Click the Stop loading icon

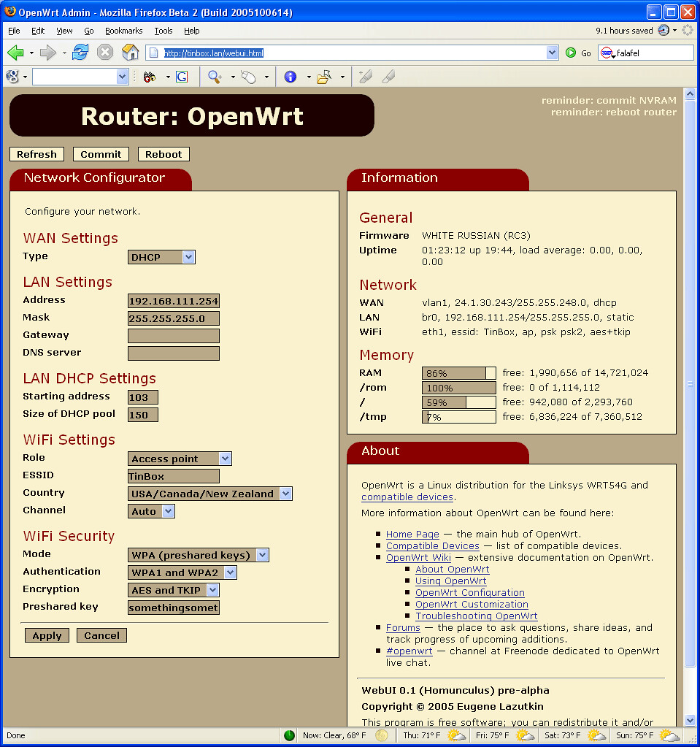pos(105,52)
